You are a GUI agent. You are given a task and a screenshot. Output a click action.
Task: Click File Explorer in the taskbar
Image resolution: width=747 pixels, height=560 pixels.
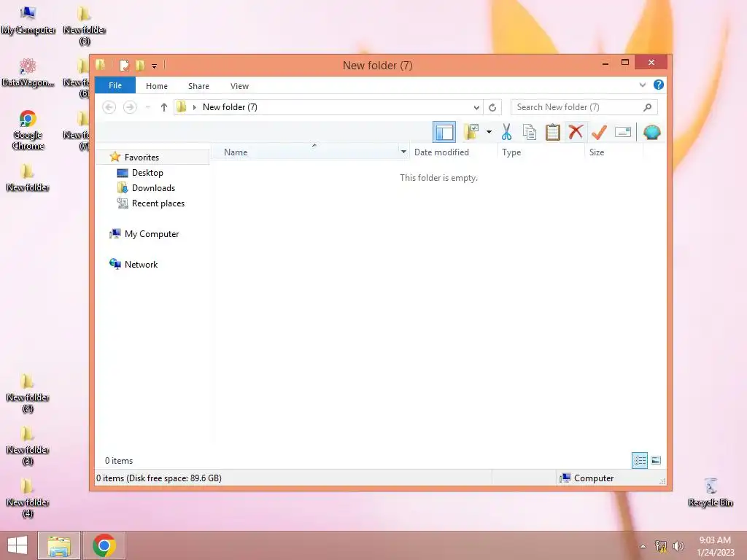click(59, 545)
